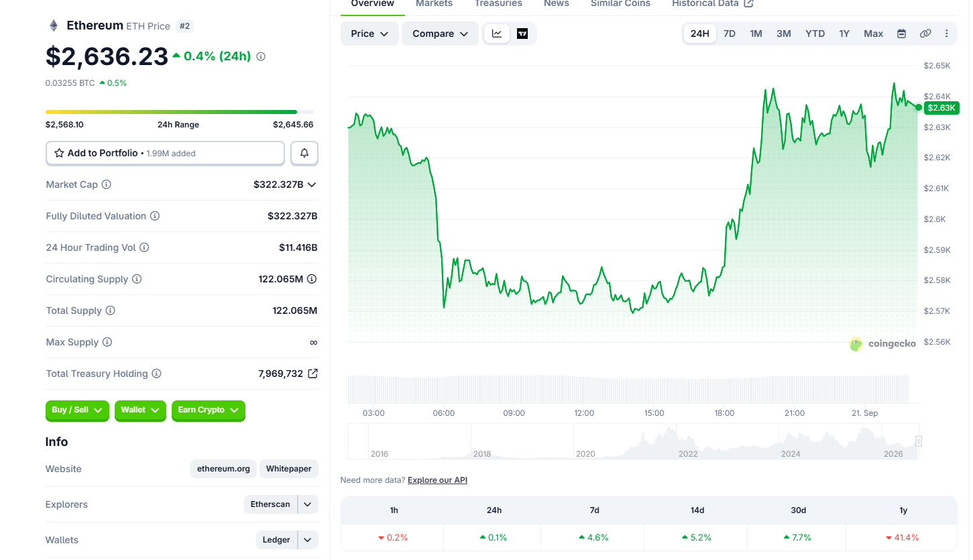The image size is (973, 560).
Task: Switch to the Overview tab
Action: coord(373,4)
